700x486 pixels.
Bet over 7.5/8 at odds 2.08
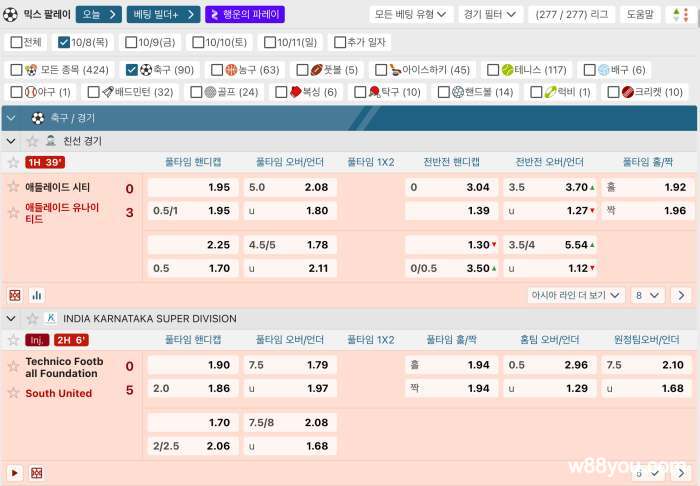(x=290, y=422)
